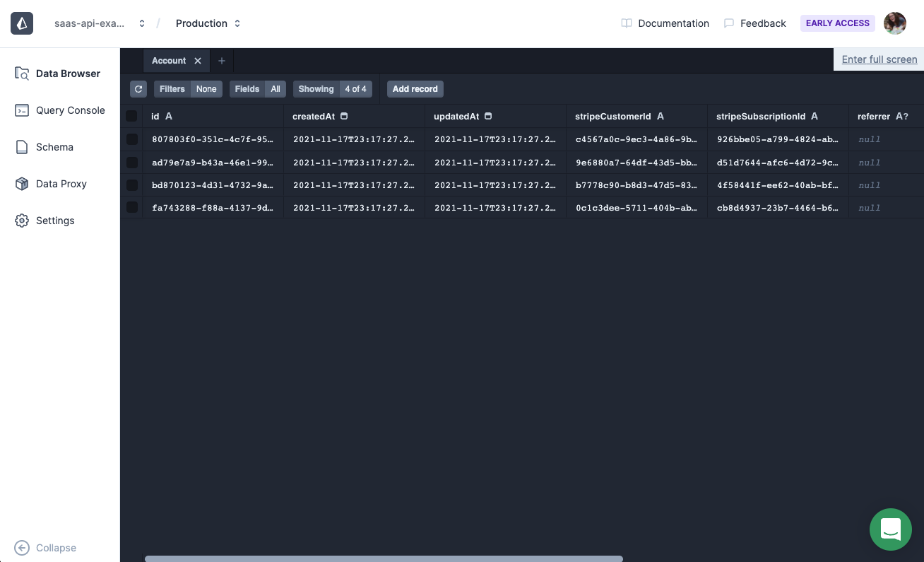Open the Filters None dropdown
This screenshot has width=924, height=562.
coord(189,89)
